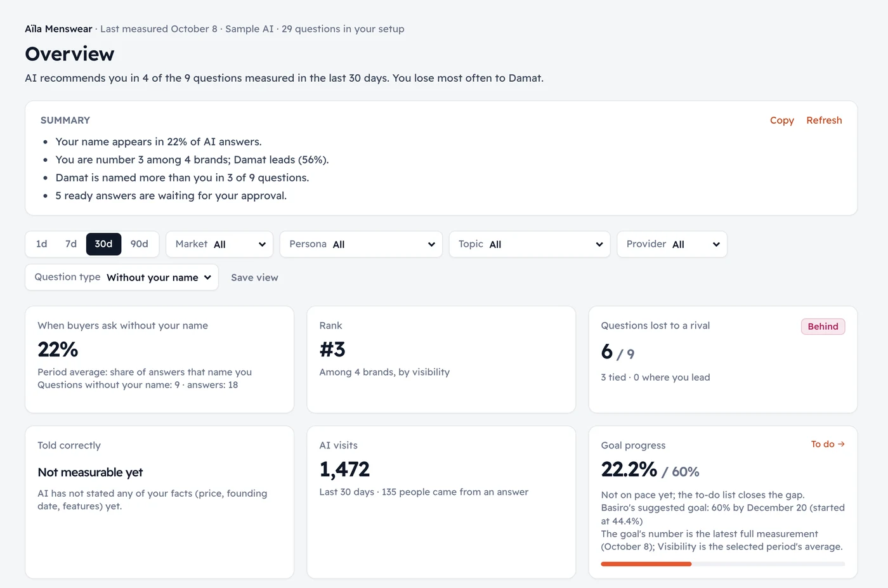This screenshot has width=888, height=588.
Task: Open the To do link on Goal progress
Action: click(x=828, y=444)
